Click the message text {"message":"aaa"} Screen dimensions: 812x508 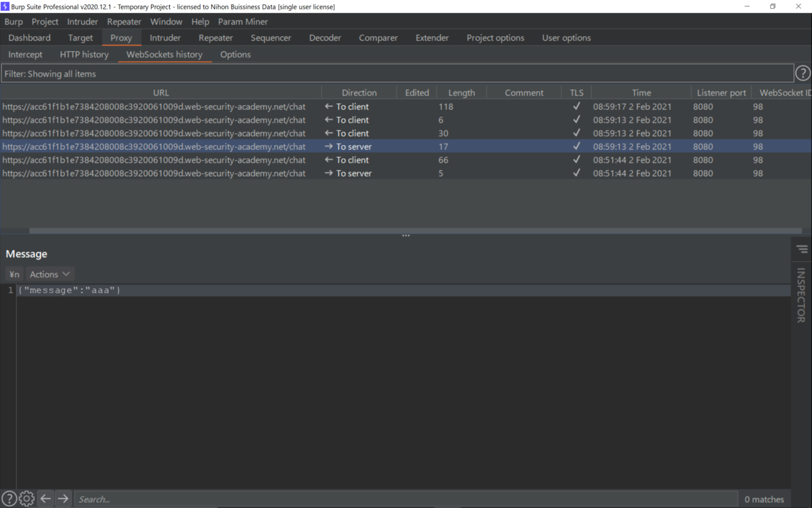[69, 290]
